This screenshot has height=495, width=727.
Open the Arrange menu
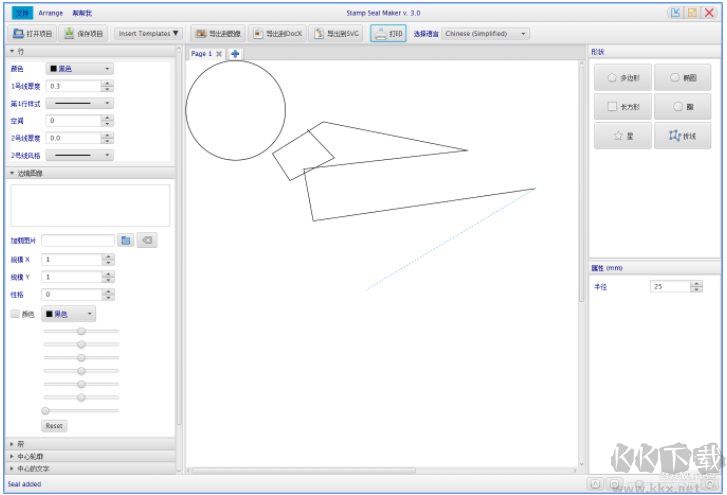pos(50,13)
